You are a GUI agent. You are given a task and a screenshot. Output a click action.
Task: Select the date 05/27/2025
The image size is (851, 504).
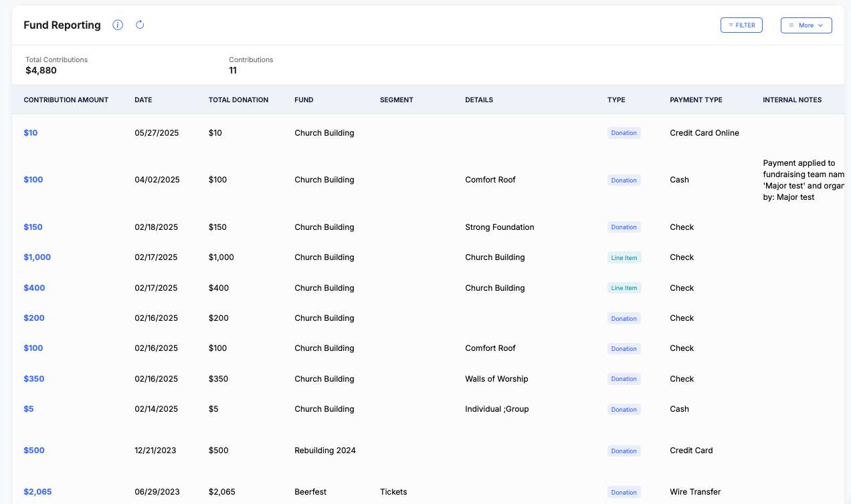click(x=157, y=133)
